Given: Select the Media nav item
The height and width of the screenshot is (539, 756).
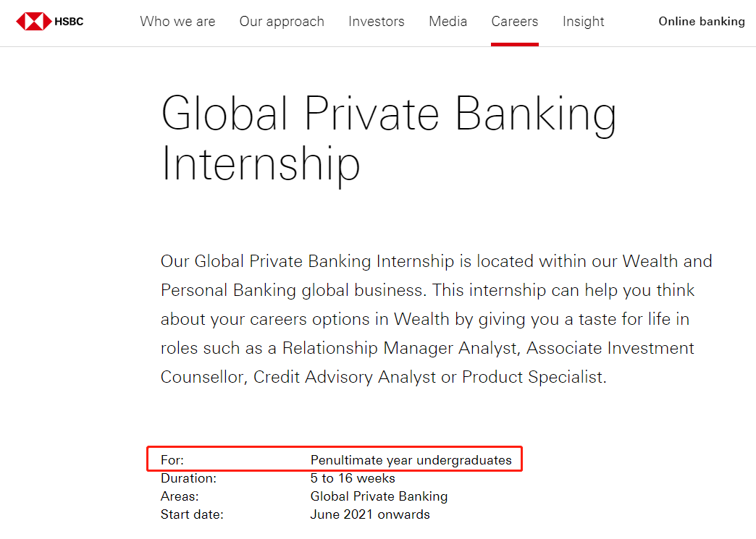Looking at the screenshot, I should [448, 22].
